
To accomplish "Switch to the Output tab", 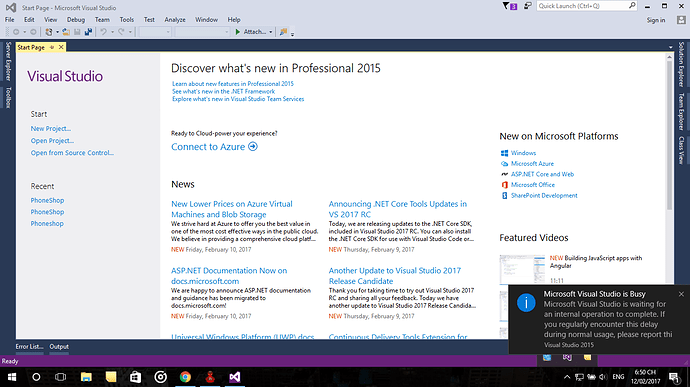I will 59,346.
